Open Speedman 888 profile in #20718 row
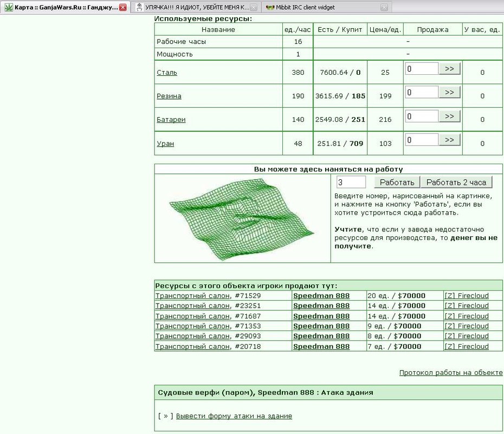 coord(321,347)
